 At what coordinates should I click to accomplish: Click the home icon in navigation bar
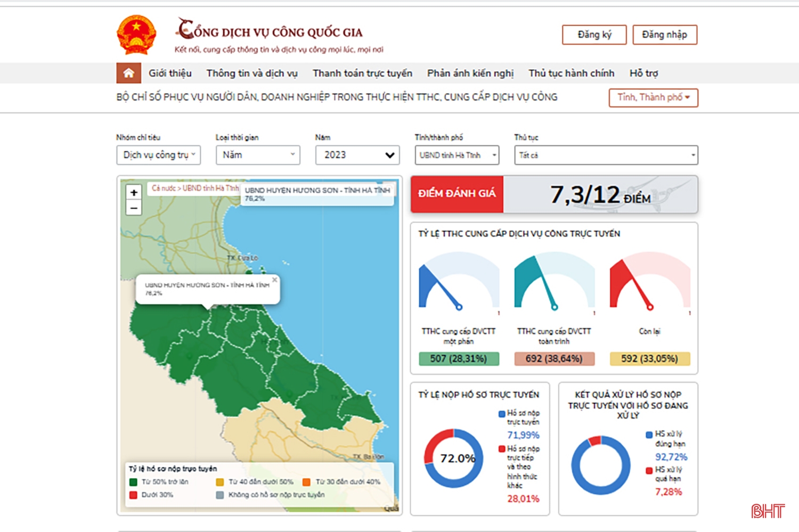coord(128,73)
